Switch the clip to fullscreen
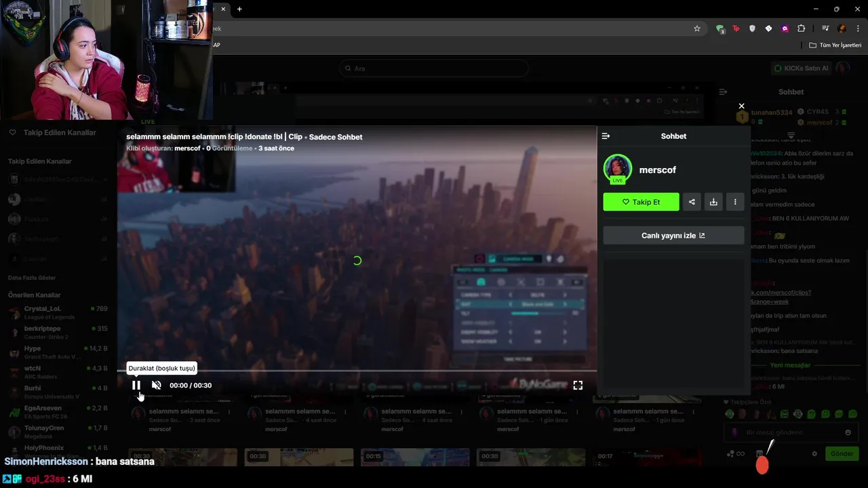This screenshot has width=868, height=488. (578, 385)
